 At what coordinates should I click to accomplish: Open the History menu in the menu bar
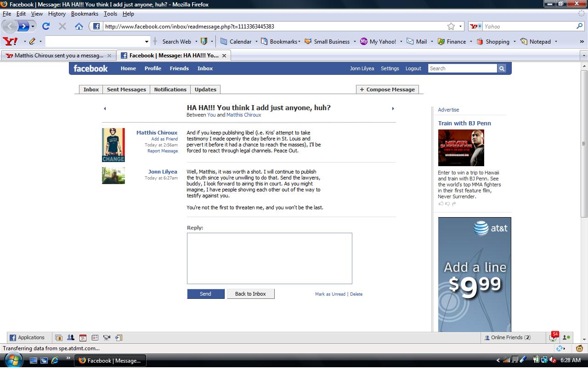[57, 14]
